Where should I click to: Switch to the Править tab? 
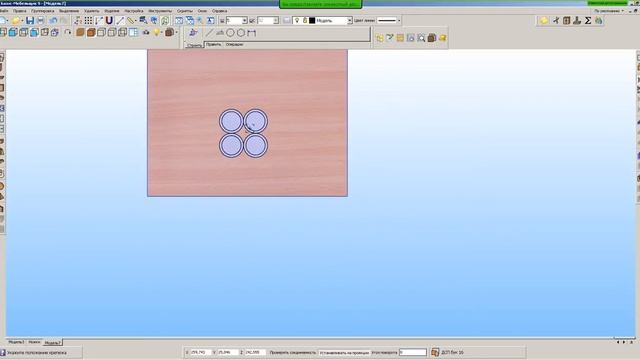213,44
